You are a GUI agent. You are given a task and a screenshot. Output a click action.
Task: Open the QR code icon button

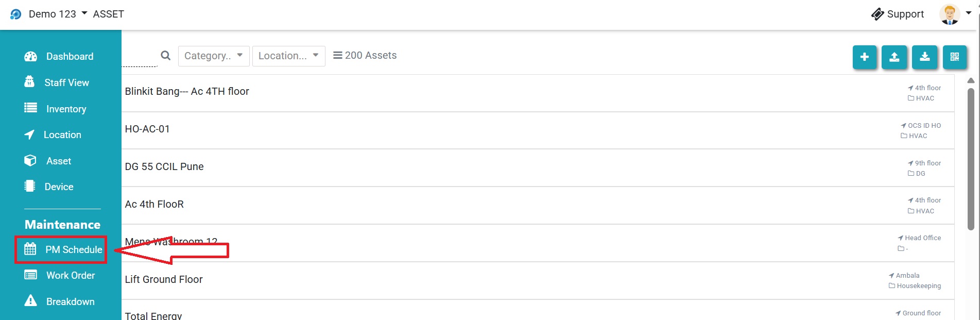pos(955,57)
